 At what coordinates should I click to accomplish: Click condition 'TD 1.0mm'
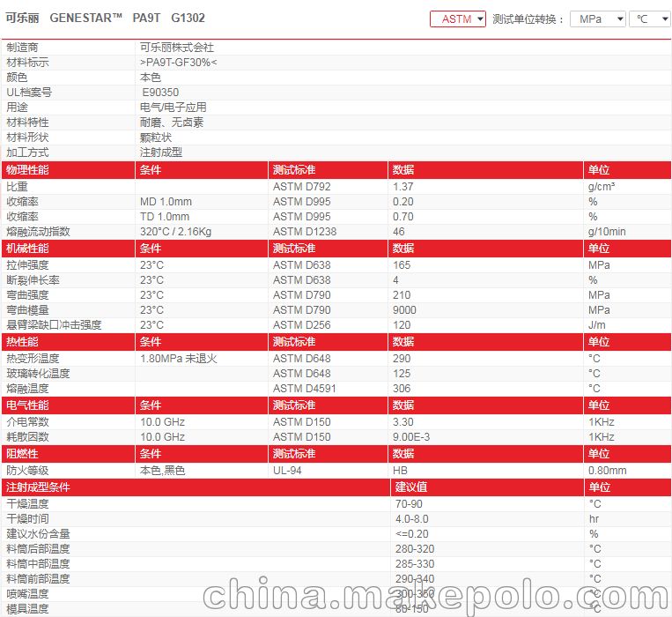(x=164, y=217)
